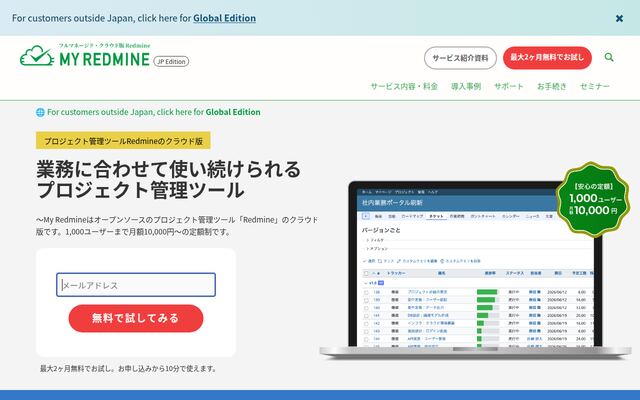The width and height of the screenshot is (640, 400).
Task: Click the JP Edition badge
Action: 171,61
